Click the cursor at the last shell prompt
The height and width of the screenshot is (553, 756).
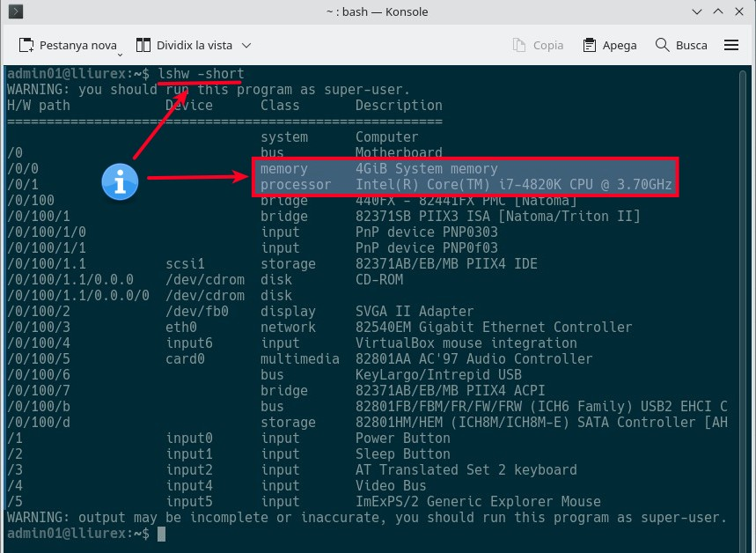tap(161, 534)
